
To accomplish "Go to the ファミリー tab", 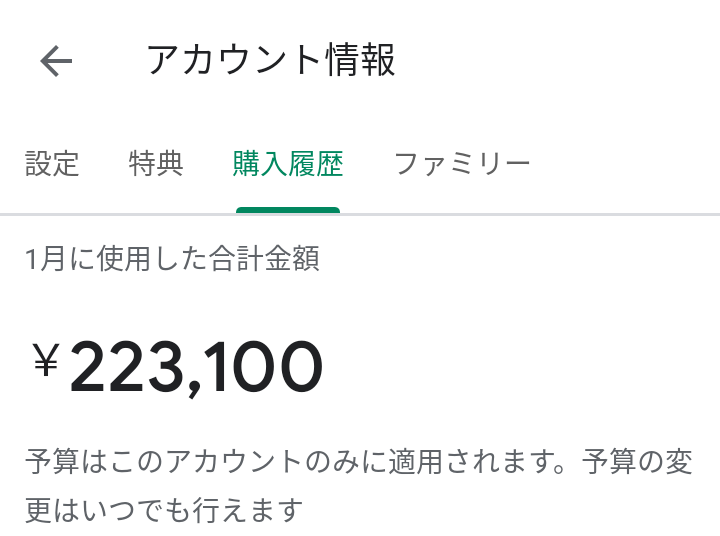I will pos(461,163).
